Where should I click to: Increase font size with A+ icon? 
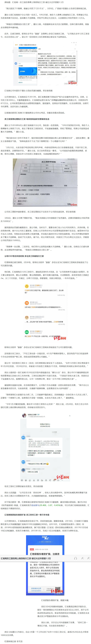point(88,558)
